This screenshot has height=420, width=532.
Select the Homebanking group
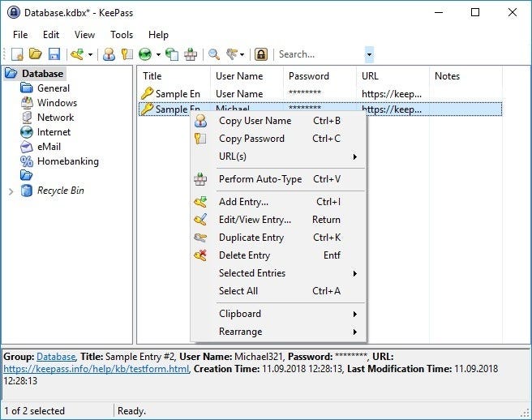click(68, 161)
